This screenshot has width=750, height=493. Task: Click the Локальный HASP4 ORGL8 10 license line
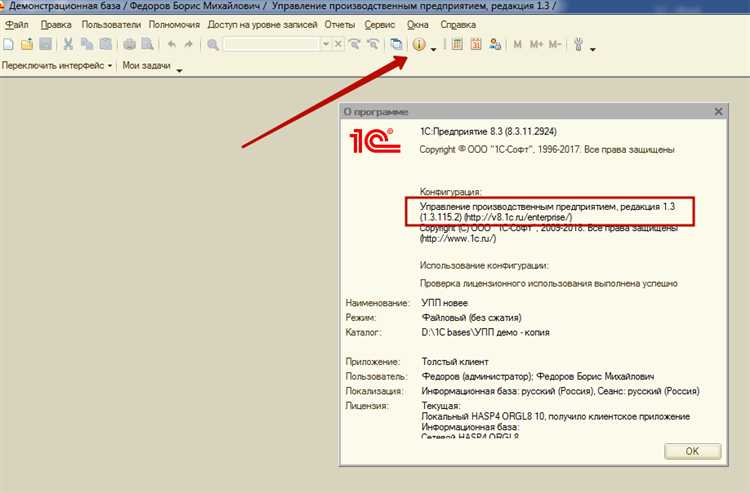coord(555,416)
